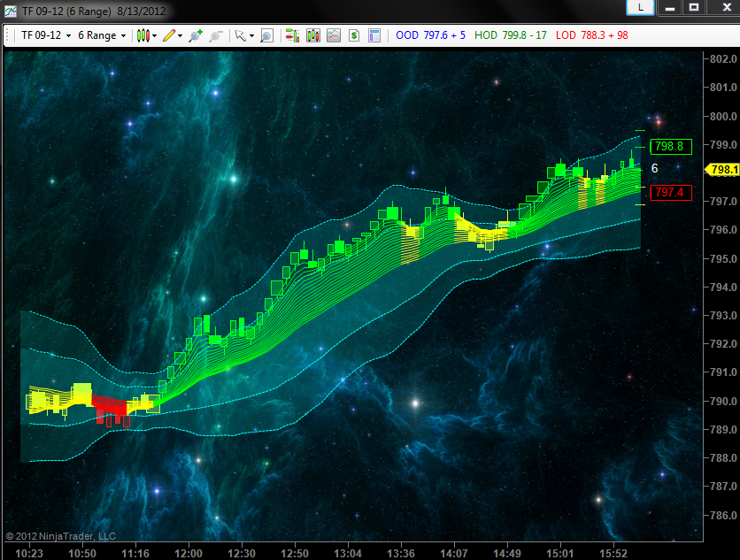Viewport: 740px width, 560px height.
Task: Click the zoom frame magnifier icon
Action: [x=266, y=35]
